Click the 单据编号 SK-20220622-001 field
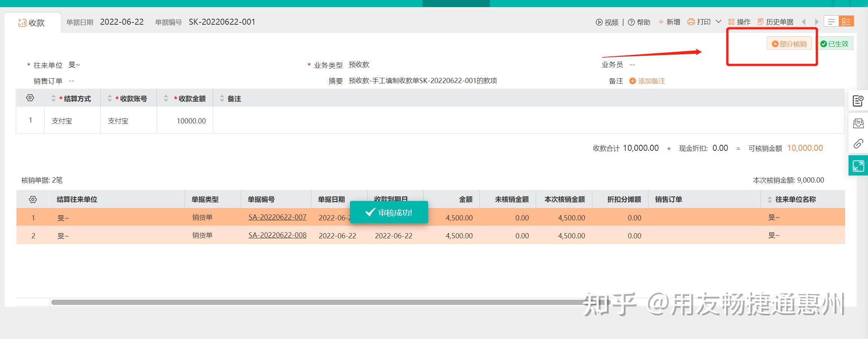Screen dimensions: 868x339 222,22
